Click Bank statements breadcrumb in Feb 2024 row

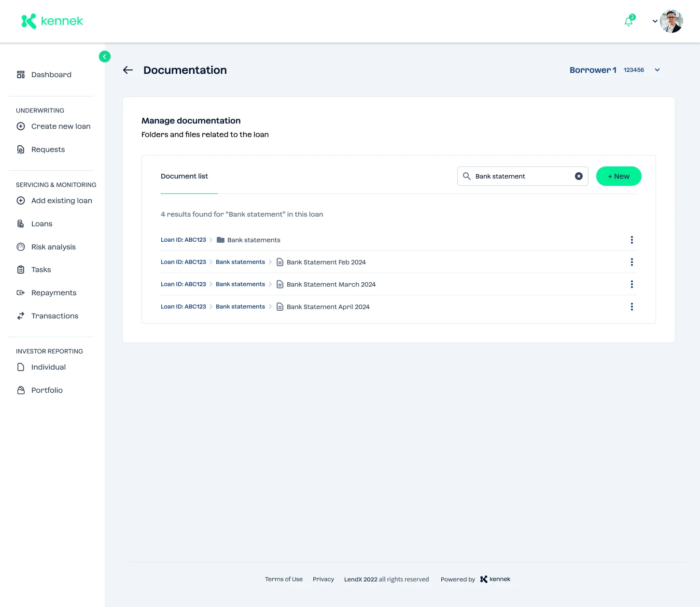(240, 262)
